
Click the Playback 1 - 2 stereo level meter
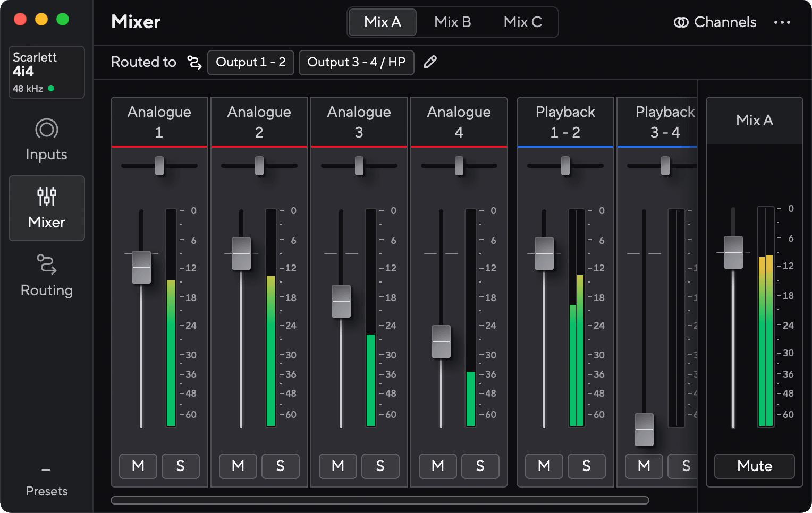tap(577, 318)
